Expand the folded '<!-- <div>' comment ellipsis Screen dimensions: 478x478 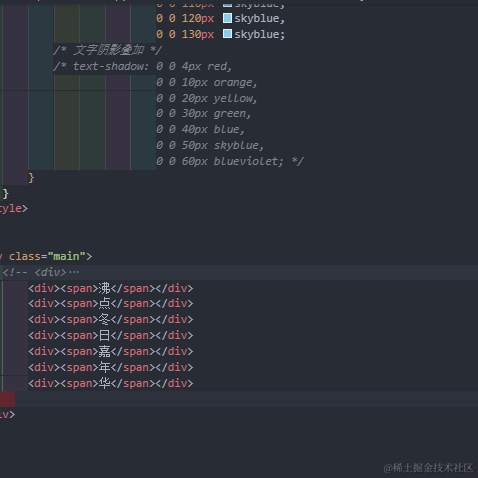(x=74, y=272)
